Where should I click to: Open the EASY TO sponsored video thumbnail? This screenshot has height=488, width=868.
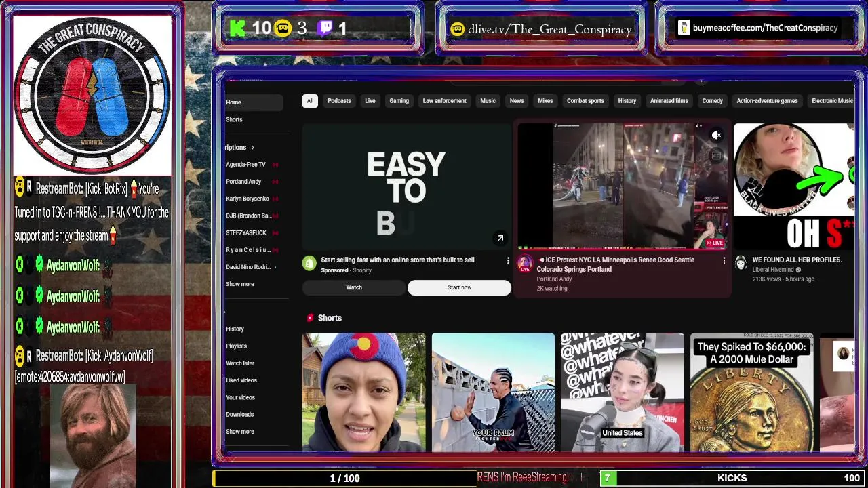pos(407,186)
